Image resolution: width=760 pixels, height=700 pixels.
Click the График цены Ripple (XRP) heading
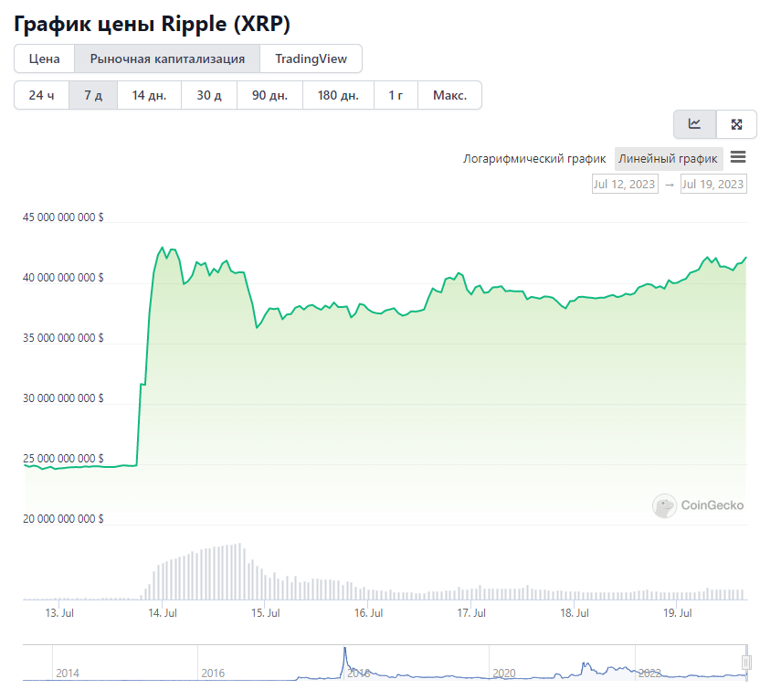(152, 25)
